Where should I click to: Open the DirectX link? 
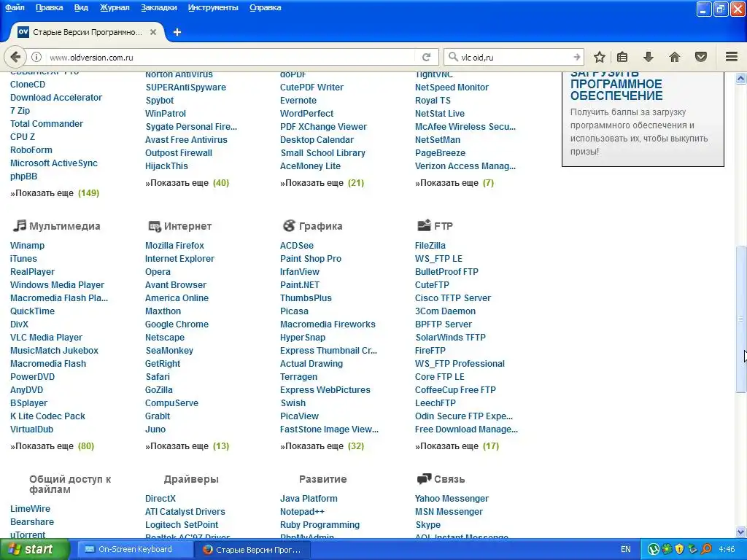coord(160,498)
